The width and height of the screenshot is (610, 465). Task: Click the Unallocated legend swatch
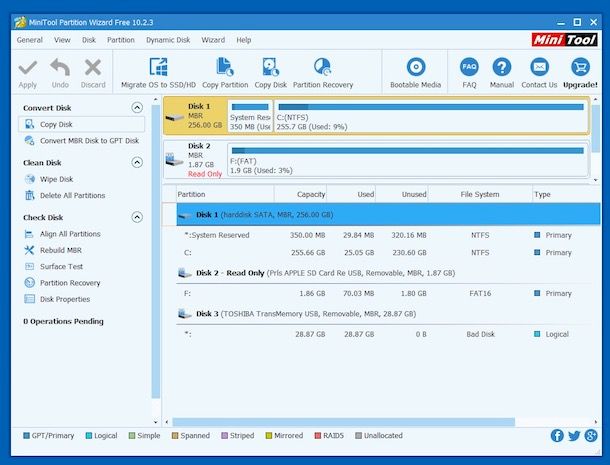coord(358,435)
